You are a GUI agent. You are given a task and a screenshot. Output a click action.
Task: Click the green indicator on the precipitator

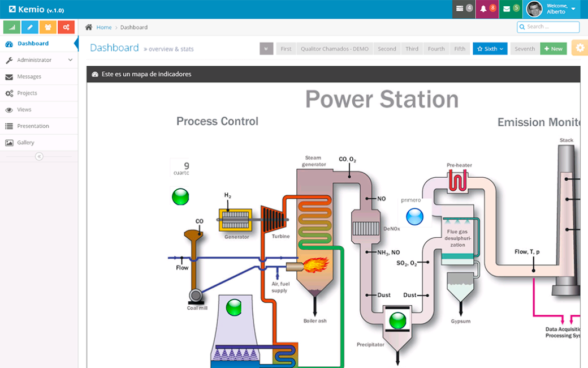click(x=398, y=320)
